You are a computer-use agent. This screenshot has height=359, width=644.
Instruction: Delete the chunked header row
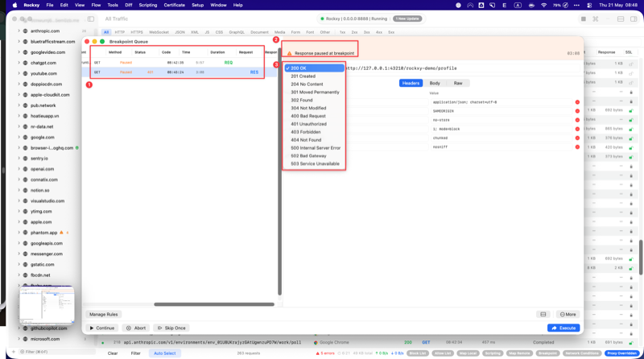click(577, 138)
